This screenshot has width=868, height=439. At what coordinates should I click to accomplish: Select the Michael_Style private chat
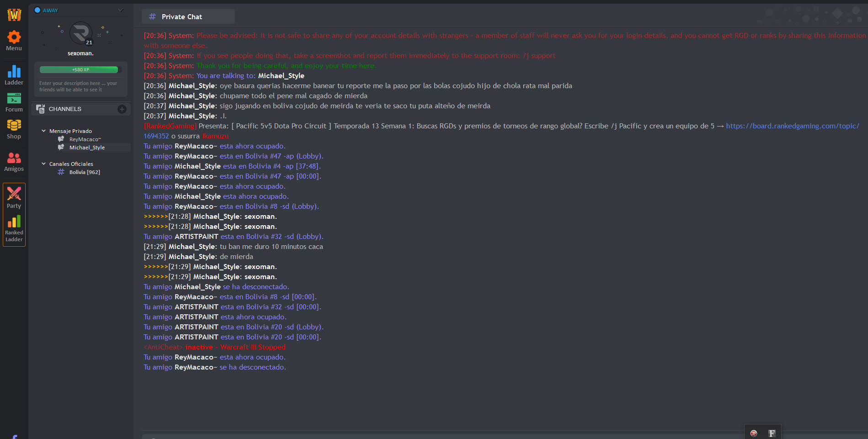(87, 148)
